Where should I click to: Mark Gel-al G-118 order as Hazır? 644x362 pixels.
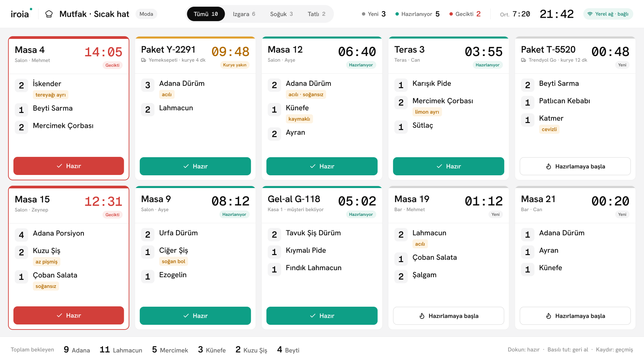click(322, 316)
